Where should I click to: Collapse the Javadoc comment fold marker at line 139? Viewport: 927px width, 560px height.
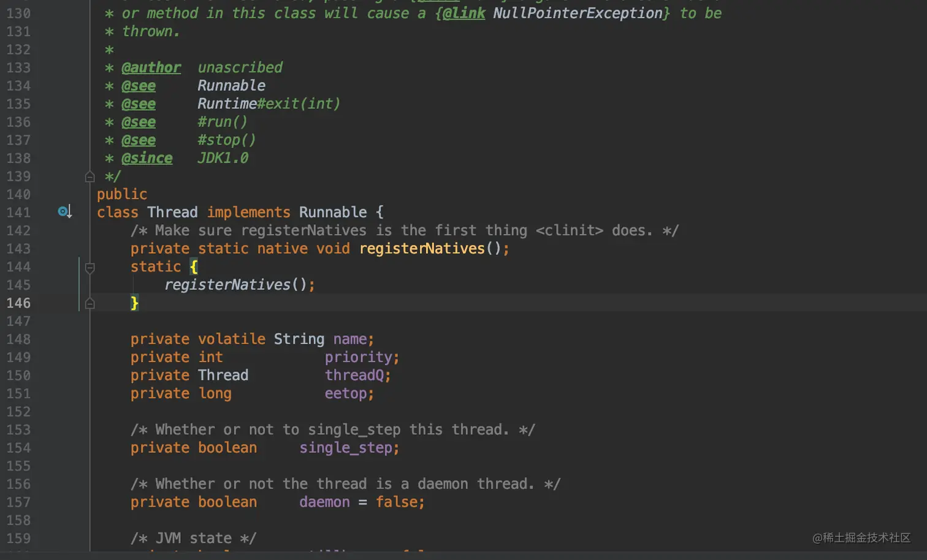point(90,176)
